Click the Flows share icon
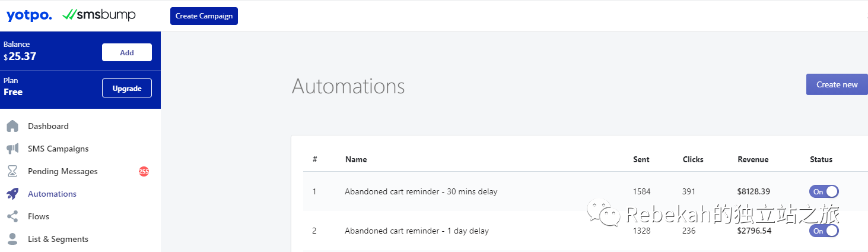The height and width of the screenshot is (252, 868). (x=12, y=216)
